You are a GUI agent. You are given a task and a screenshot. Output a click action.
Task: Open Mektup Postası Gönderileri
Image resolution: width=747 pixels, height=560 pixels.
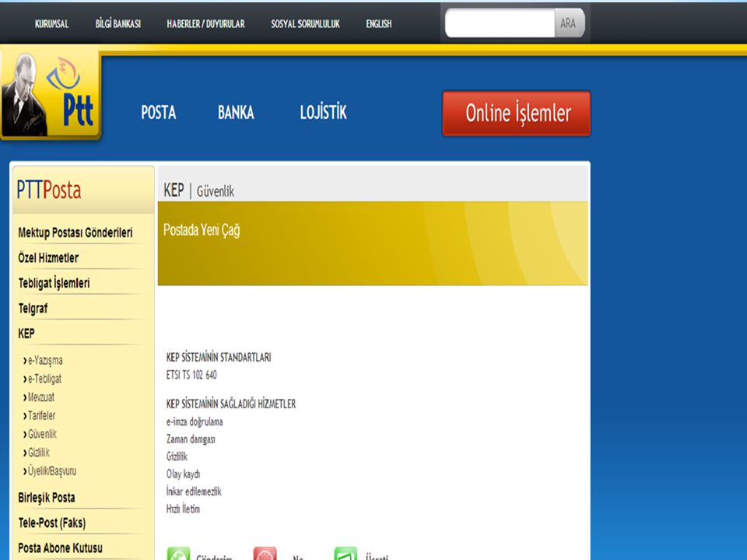click(75, 233)
